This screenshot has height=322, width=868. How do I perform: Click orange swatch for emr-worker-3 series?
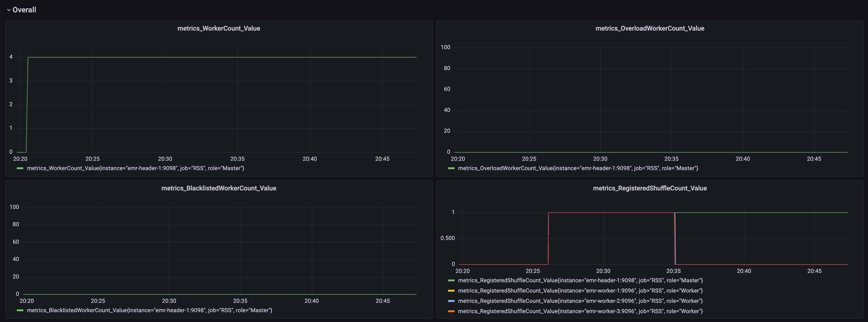(451, 311)
